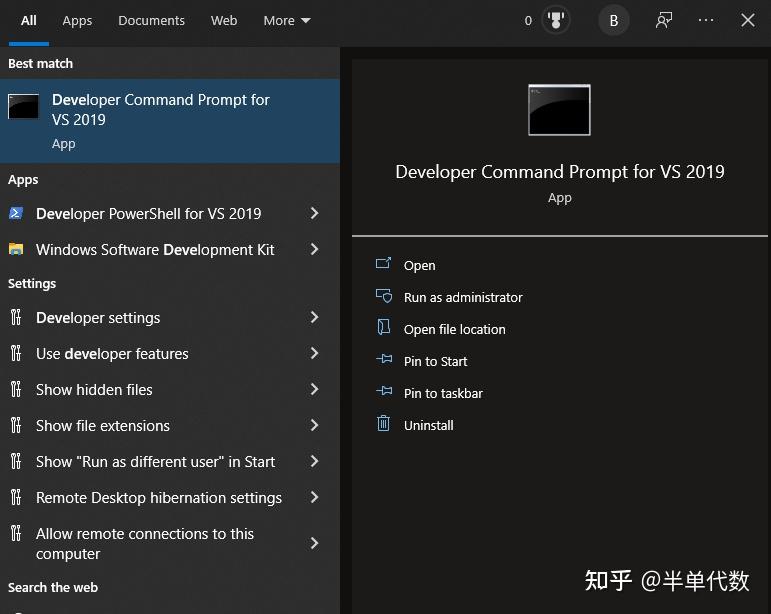The width and height of the screenshot is (771, 614).
Task: Click the Use developer features row icon
Action: coord(16,353)
